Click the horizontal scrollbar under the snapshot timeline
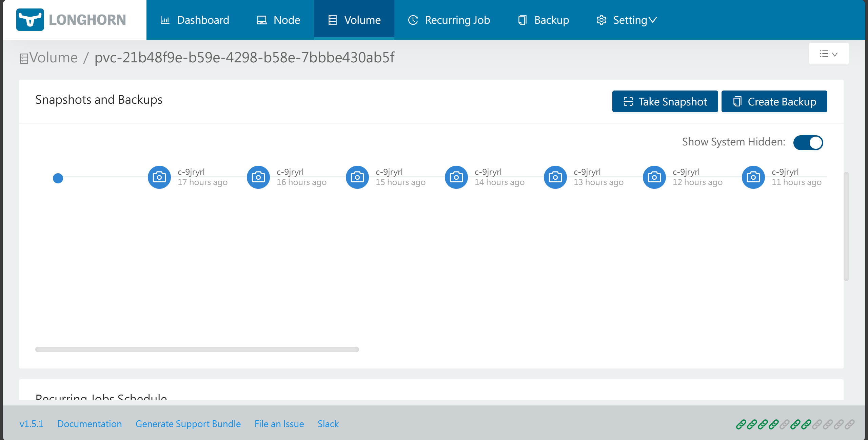Viewport: 868px width, 440px height. tap(197, 349)
